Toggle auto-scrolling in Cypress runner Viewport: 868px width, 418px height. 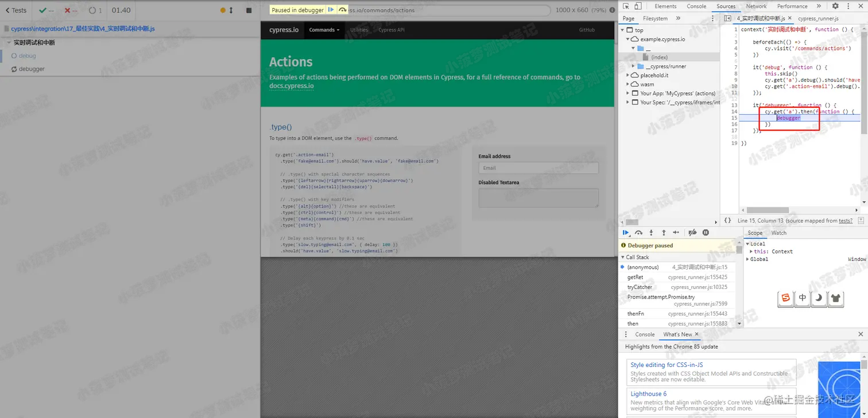pyautogui.click(x=227, y=10)
